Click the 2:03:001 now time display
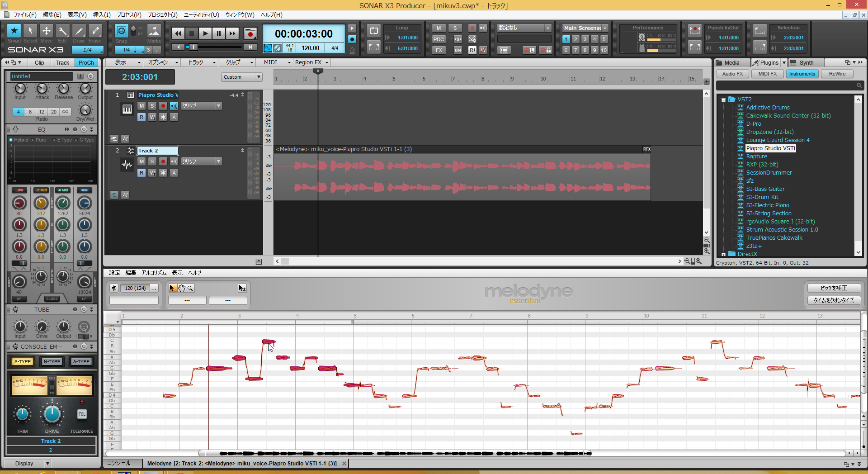This screenshot has height=474, width=868. [140, 77]
